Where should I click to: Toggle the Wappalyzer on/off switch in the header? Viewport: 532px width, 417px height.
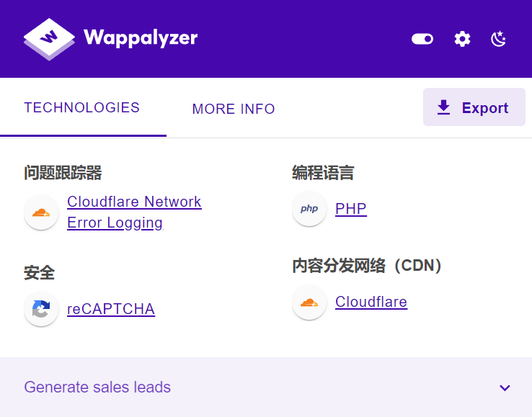point(422,39)
